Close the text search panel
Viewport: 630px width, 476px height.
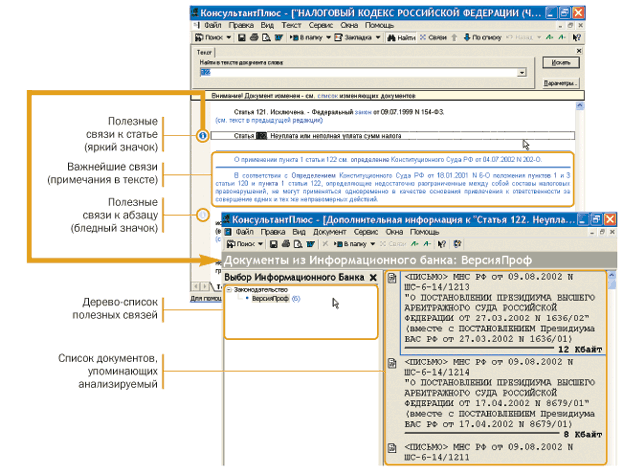[x=579, y=51]
